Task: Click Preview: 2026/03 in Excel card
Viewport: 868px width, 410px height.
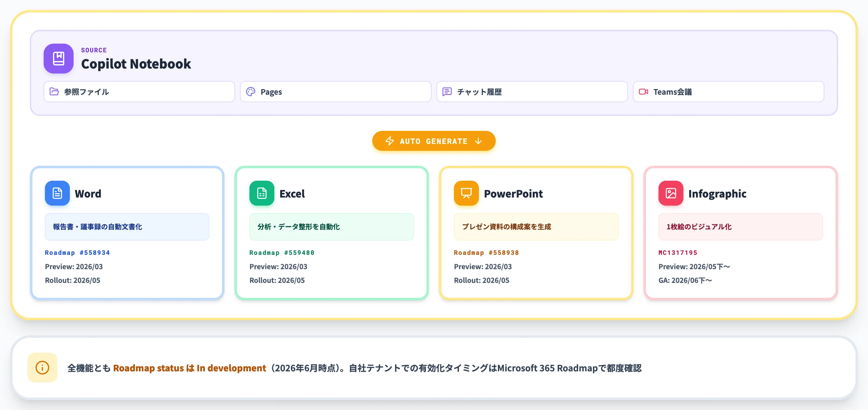Action: 278,267
